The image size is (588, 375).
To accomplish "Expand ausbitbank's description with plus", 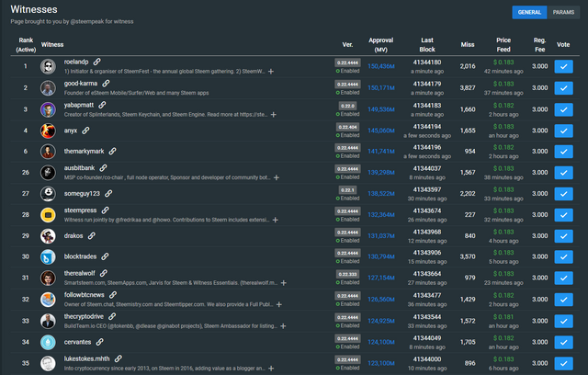I will coord(277,177).
